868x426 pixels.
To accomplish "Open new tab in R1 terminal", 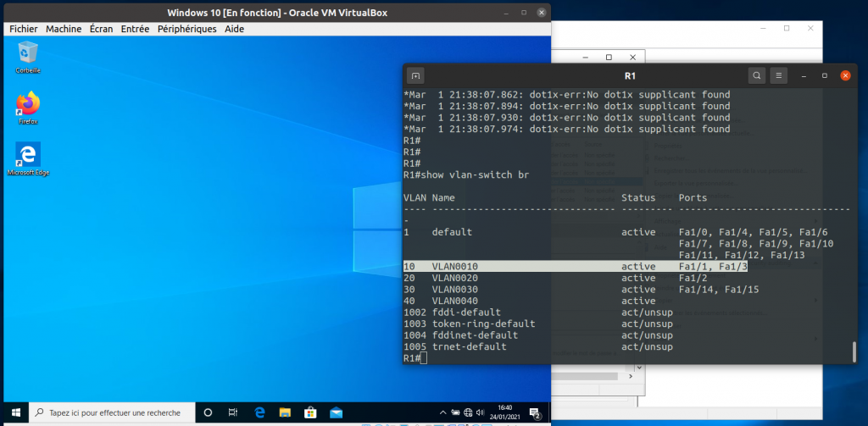I will click(x=415, y=75).
